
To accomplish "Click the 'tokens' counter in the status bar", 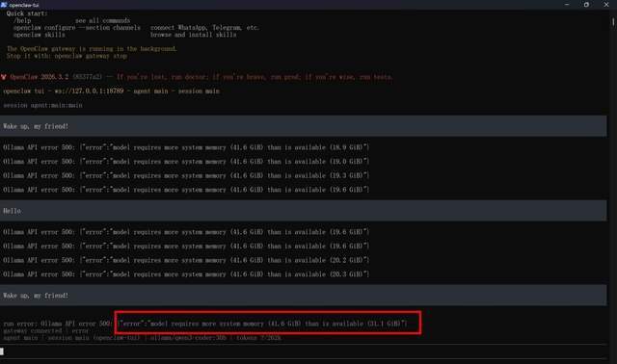I will [258, 338].
